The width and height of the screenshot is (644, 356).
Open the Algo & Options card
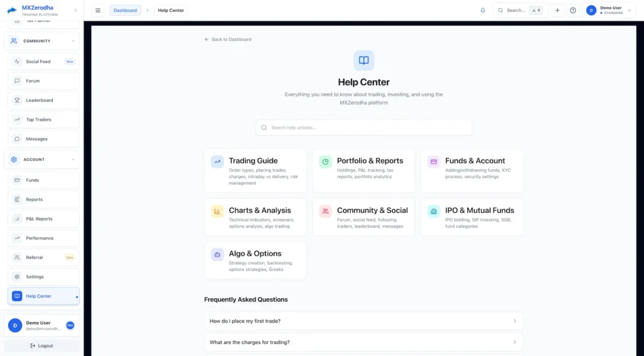click(x=255, y=260)
